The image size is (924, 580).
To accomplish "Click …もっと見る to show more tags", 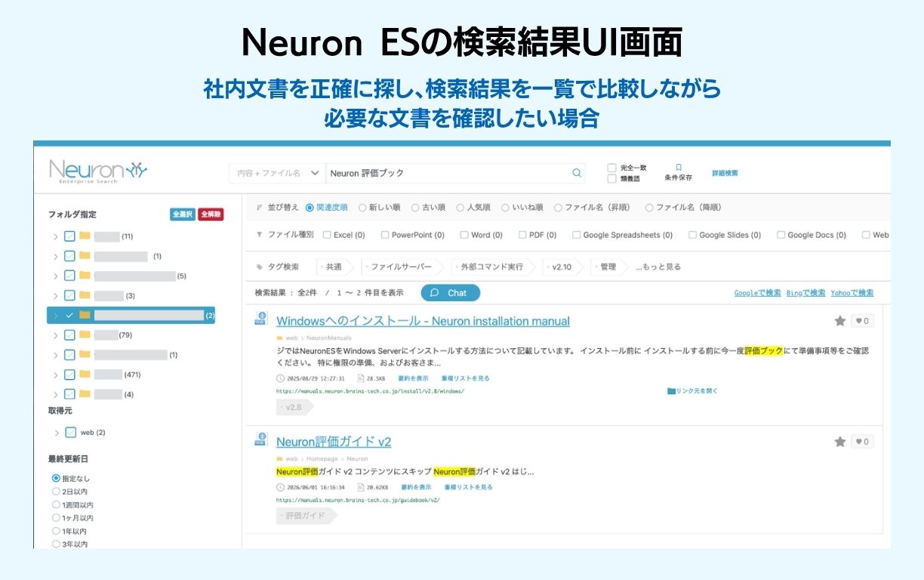I will [x=658, y=267].
